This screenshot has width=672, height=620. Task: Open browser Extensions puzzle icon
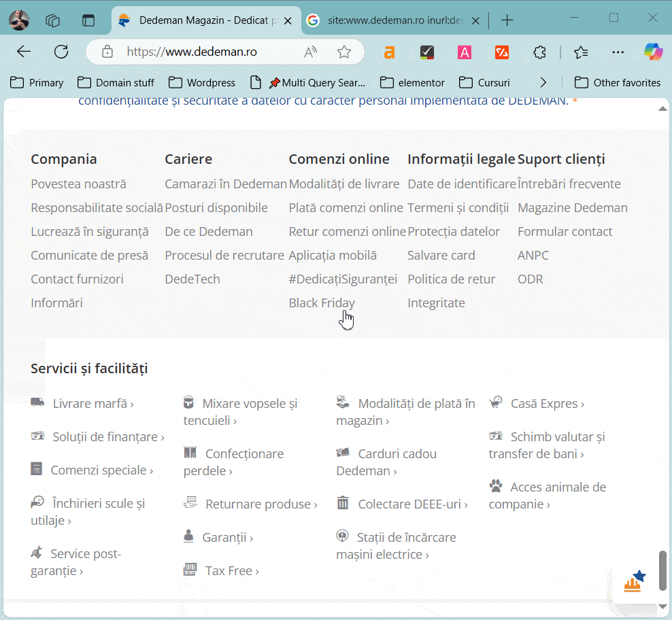click(540, 52)
